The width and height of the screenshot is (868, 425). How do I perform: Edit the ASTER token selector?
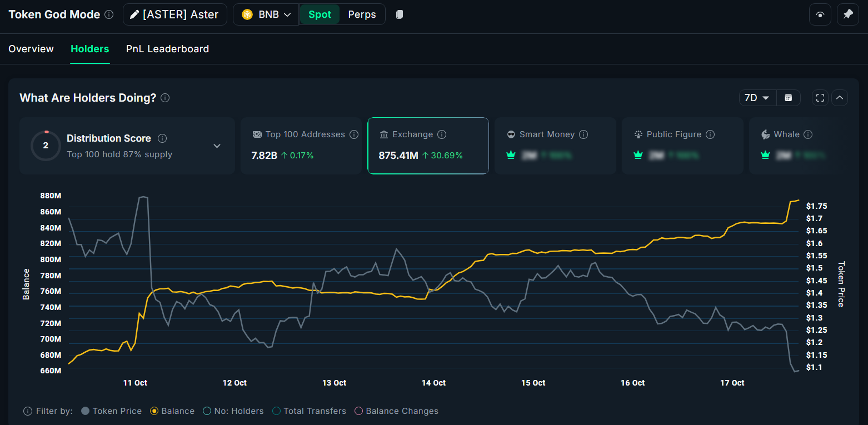tap(174, 14)
